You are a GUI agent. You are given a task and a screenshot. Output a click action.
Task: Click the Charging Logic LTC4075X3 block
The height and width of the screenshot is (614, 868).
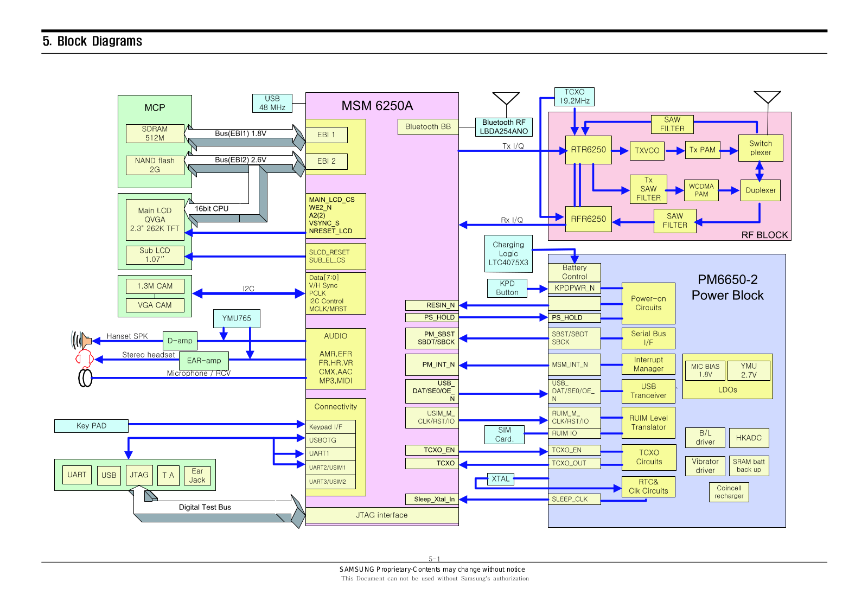(x=508, y=254)
